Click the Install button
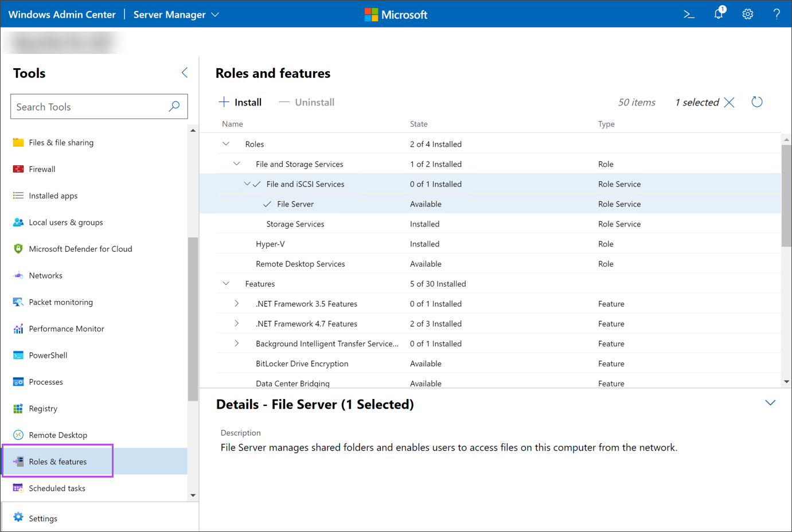 pyautogui.click(x=240, y=102)
